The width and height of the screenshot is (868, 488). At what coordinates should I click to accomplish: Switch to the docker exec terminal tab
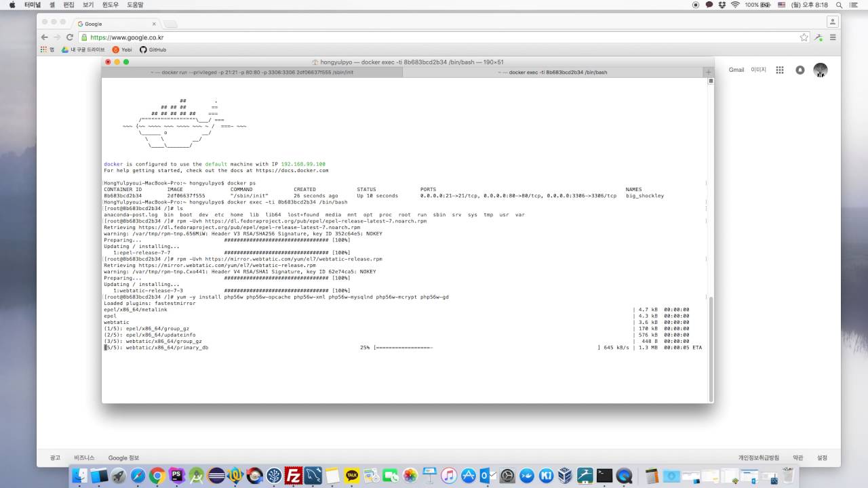[x=553, y=72]
